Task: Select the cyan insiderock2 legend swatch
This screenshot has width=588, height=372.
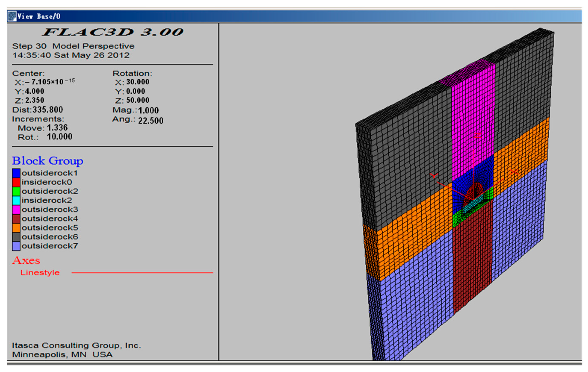Action: tap(16, 200)
